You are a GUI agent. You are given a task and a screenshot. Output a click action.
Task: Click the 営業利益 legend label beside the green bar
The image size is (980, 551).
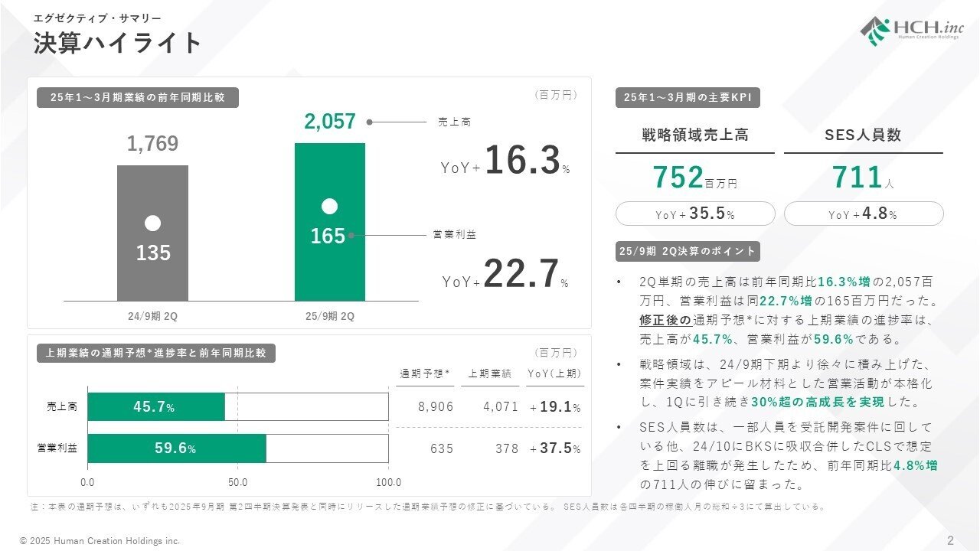coord(455,235)
